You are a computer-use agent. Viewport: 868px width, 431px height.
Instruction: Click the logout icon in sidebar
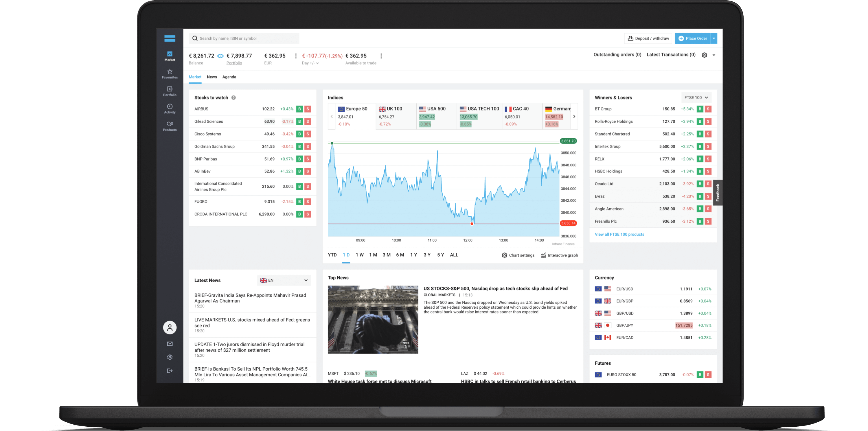point(170,371)
